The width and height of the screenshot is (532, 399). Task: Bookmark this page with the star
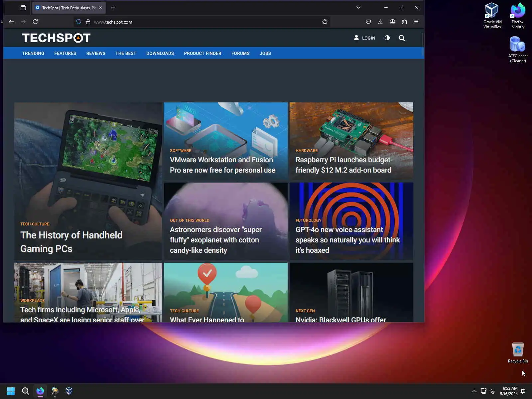(x=325, y=22)
